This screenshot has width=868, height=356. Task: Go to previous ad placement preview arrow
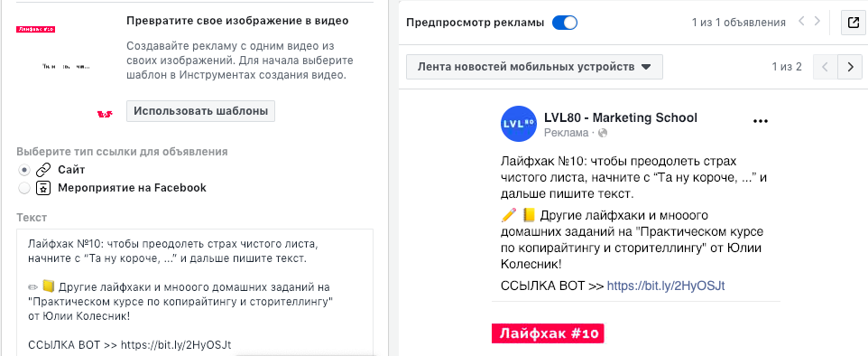click(825, 67)
